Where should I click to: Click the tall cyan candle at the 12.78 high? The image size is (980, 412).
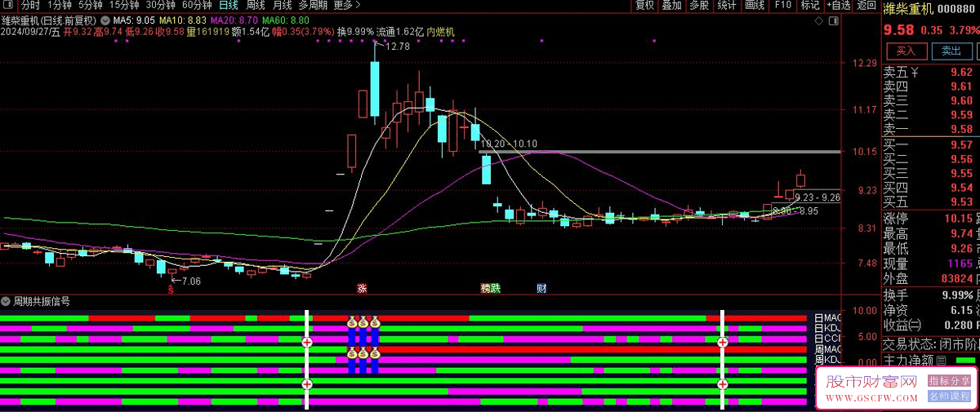coord(375,88)
